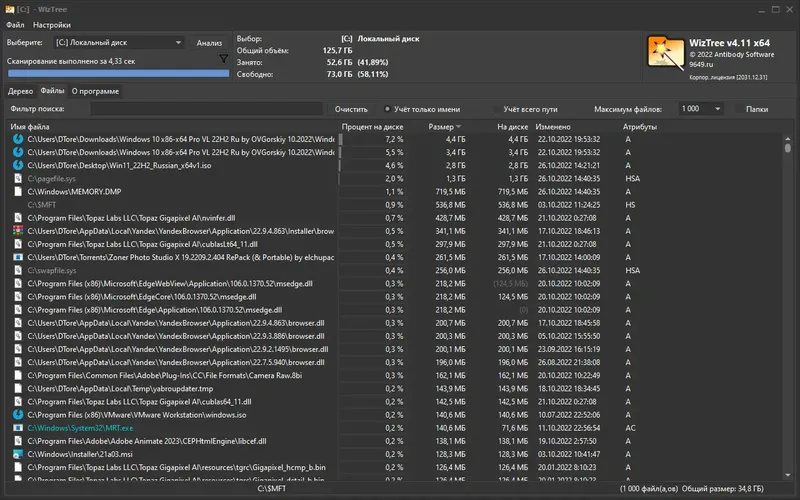
Task: Click the icon of cublas64_11.dll
Action: click(18, 402)
